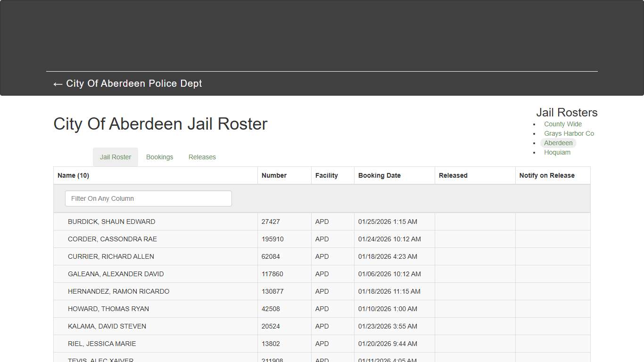Click the Filter On Any Column input

click(148, 198)
